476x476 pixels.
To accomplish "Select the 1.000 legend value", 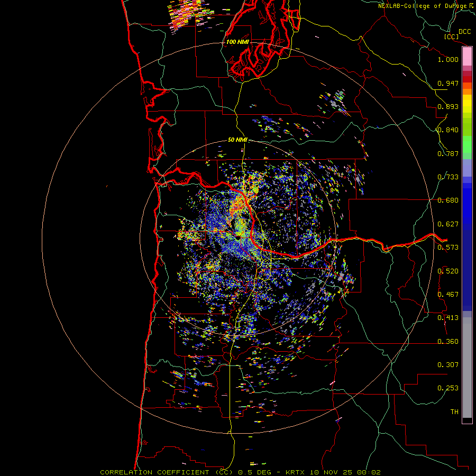I will click(448, 59).
